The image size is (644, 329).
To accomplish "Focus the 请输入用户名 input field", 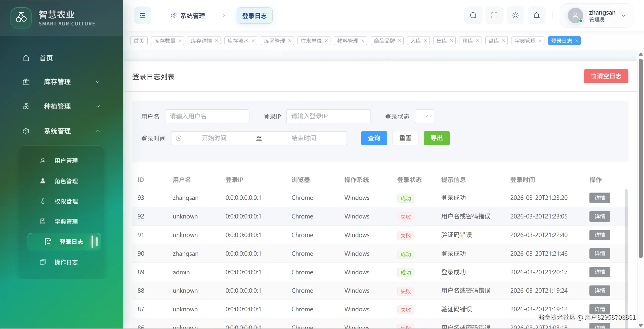I will pyautogui.click(x=207, y=116).
